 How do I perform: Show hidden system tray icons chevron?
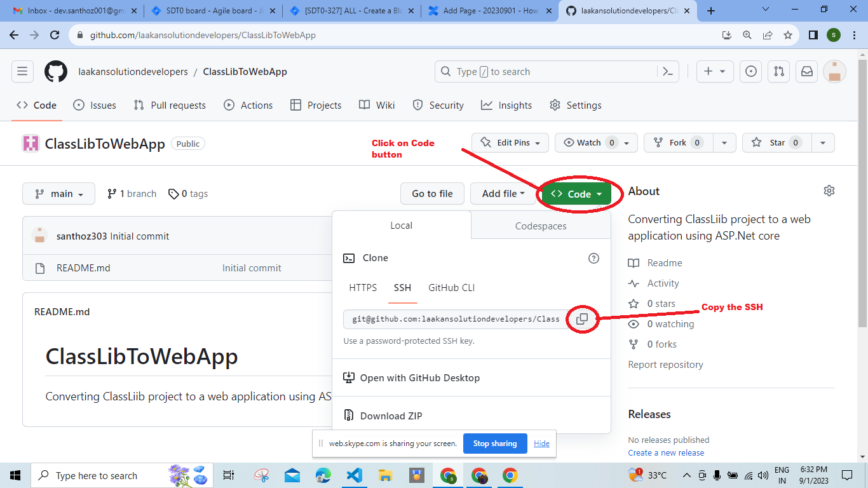(x=687, y=475)
